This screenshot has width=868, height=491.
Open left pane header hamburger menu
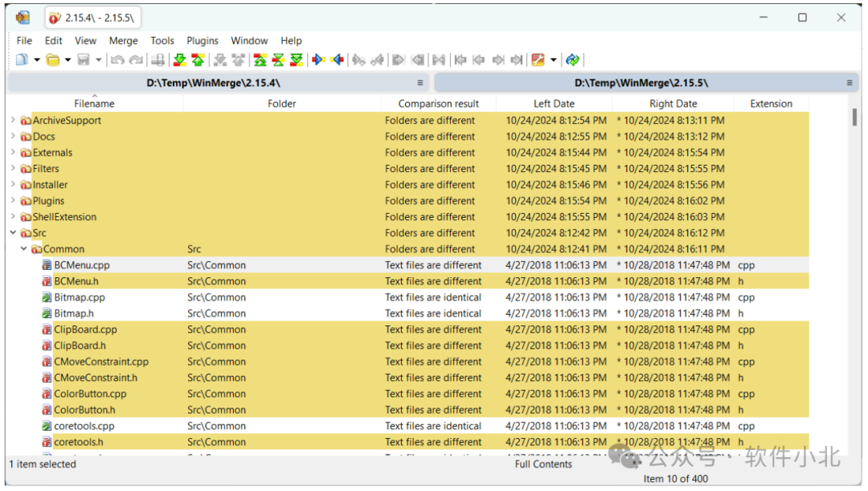[420, 83]
